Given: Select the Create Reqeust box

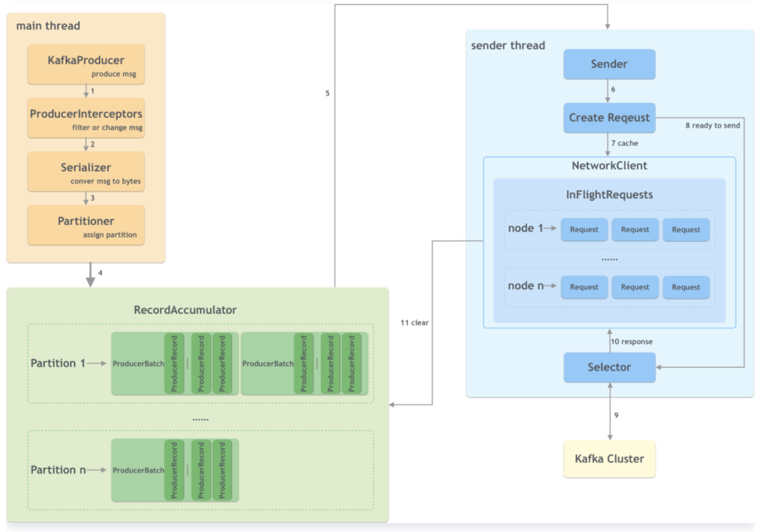Looking at the screenshot, I should (x=609, y=118).
